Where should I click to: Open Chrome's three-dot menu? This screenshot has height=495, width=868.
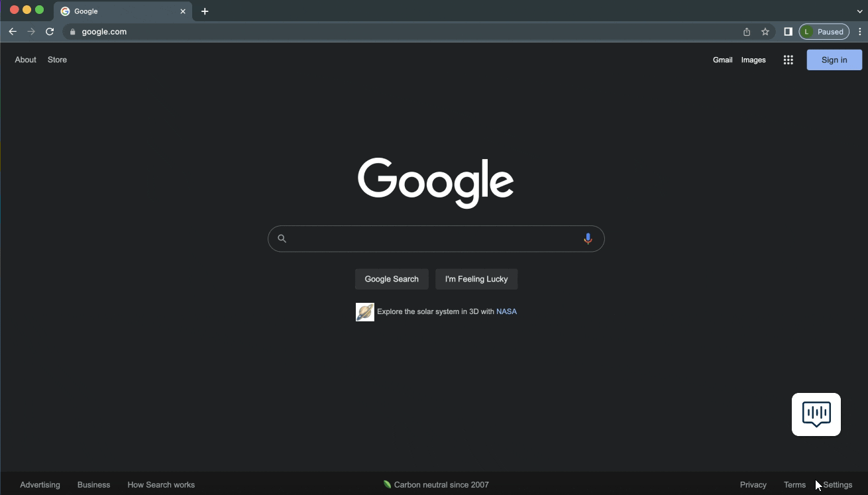point(860,32)
